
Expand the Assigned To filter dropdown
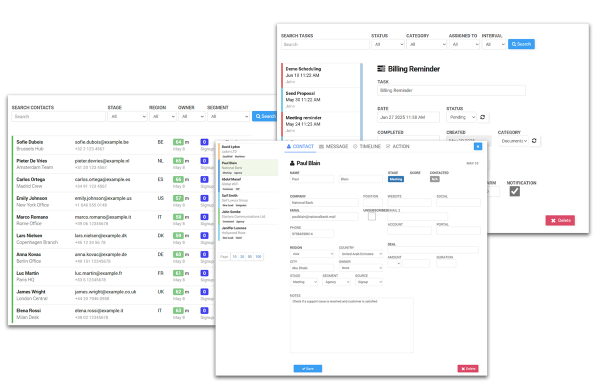(x=464, y=44)
